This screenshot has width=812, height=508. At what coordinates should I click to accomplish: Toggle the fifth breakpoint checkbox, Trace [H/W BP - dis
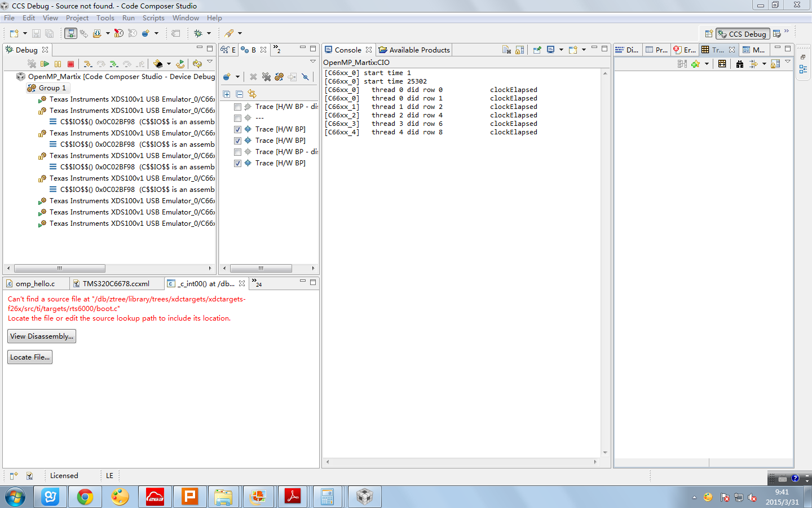click(237, 152)
